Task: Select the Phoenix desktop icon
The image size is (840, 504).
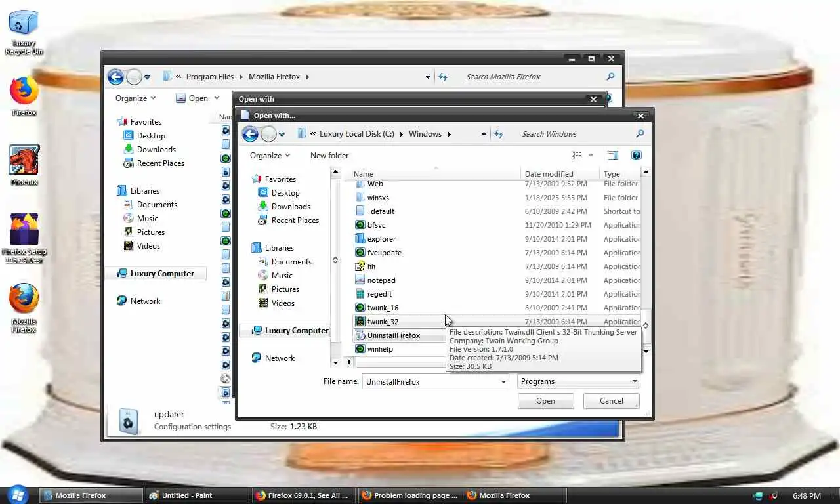Action: tap(24, 165)
